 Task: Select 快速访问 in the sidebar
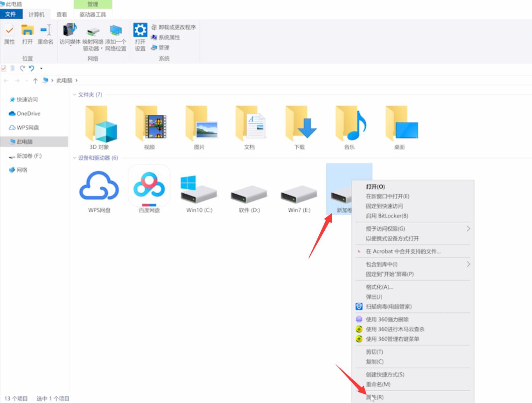[24, 100]
